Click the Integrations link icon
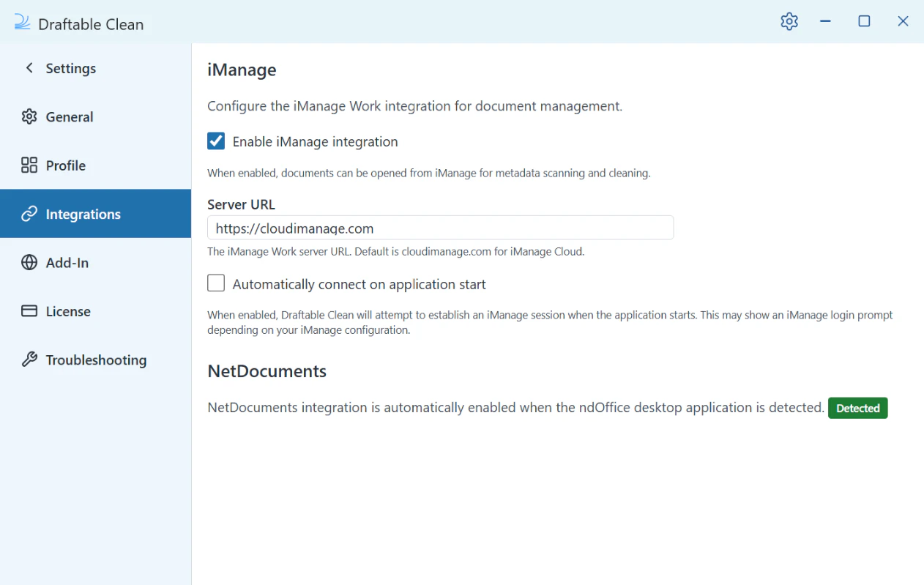 pos(29,214)
